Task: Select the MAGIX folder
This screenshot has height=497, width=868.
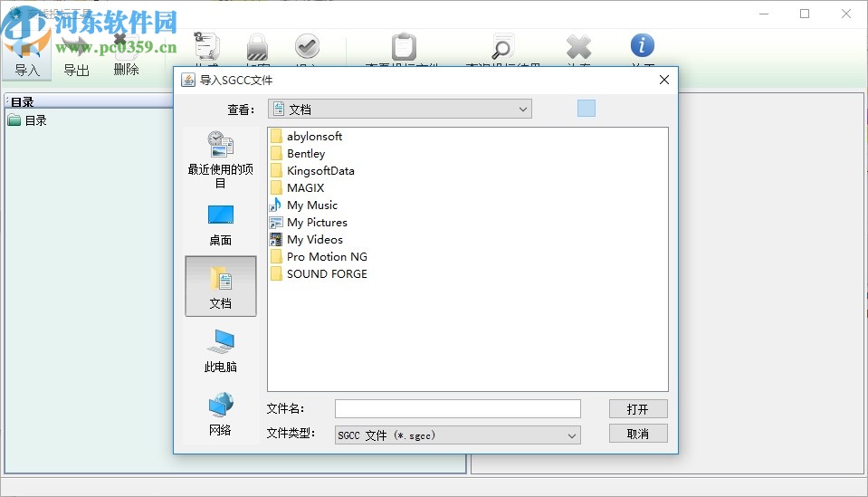Action: [x=297, y=187]
